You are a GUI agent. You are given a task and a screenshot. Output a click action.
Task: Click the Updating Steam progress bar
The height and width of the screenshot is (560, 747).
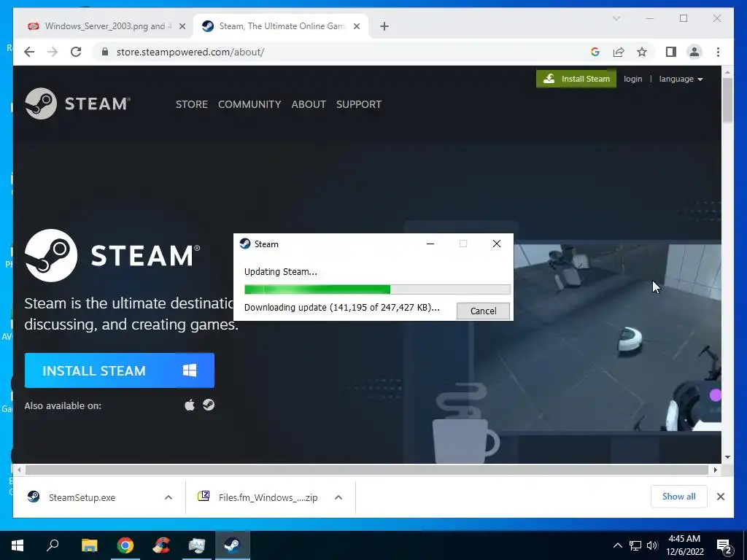point(377,289)
